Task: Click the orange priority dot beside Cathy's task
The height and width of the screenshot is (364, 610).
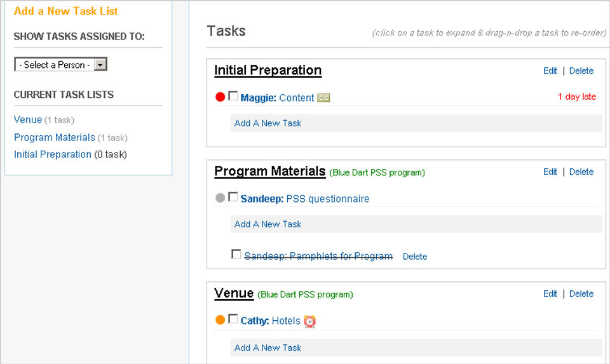Action: (220, 320)
